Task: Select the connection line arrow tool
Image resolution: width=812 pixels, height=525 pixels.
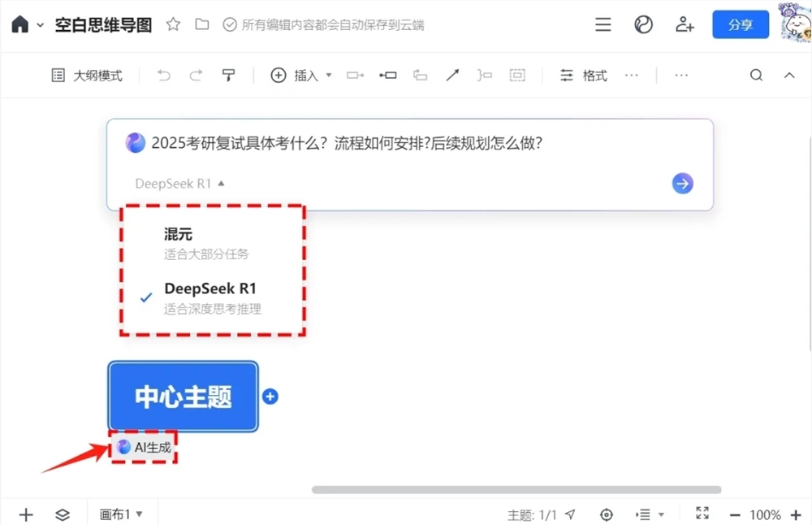Action: coord(452,75)
